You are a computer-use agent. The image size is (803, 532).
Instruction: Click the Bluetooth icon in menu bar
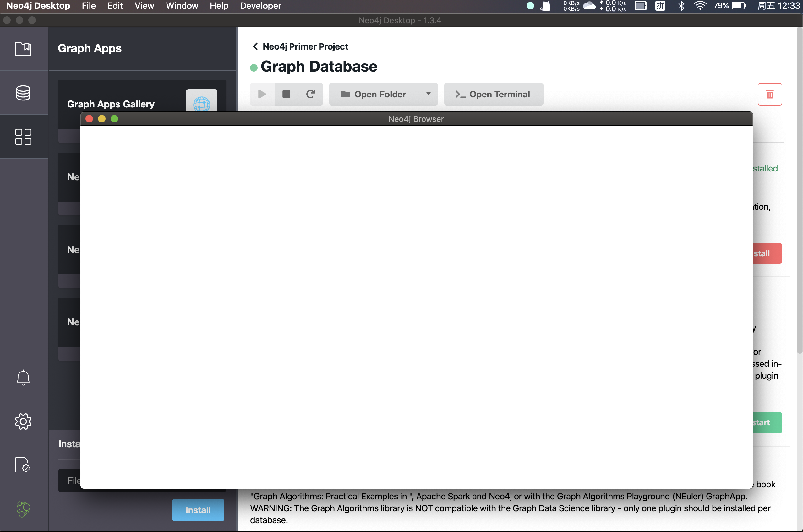click(x=681, y=6)
